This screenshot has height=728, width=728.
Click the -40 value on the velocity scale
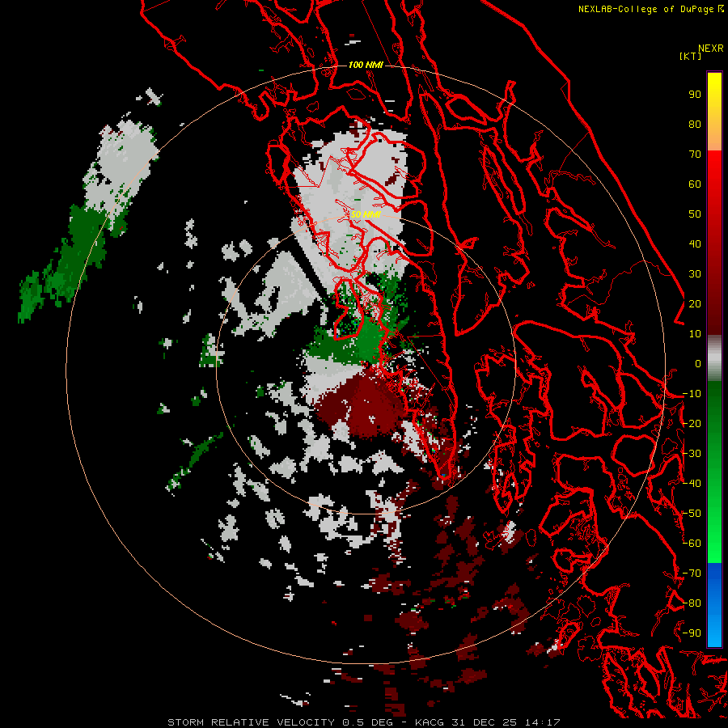[x=692, y=484]
